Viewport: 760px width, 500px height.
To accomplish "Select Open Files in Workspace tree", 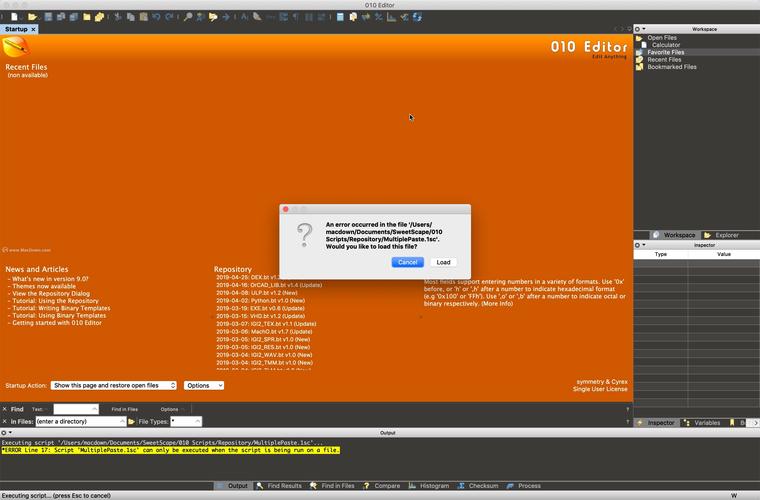I will (662, 37).
